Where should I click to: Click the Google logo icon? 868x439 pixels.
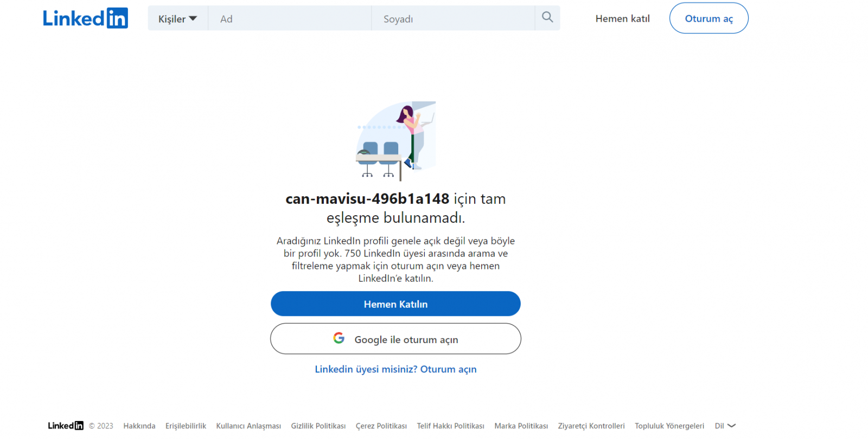coord(339,338)
